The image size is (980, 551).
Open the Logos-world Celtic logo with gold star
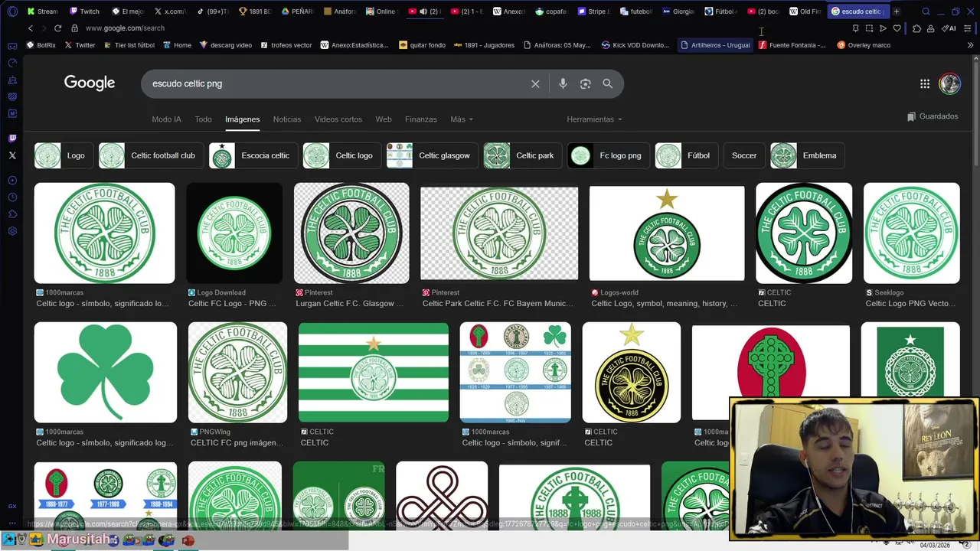666,233
